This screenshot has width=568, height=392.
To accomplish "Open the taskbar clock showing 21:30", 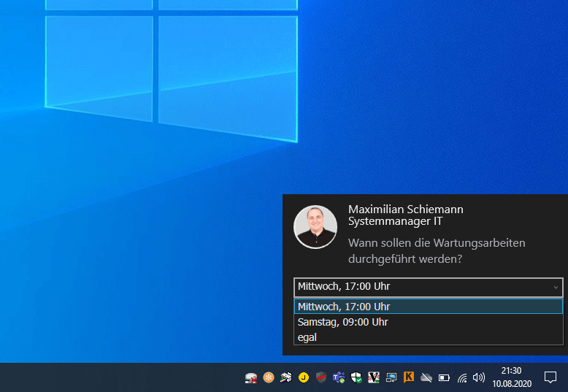I will (x=511, y=377).
